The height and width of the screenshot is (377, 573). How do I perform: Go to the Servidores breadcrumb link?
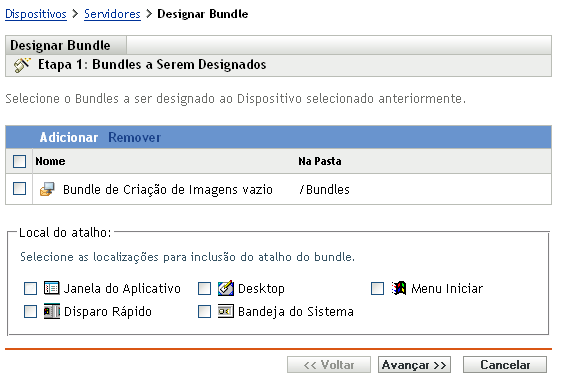pyautogui.click(x=112, y=14)
